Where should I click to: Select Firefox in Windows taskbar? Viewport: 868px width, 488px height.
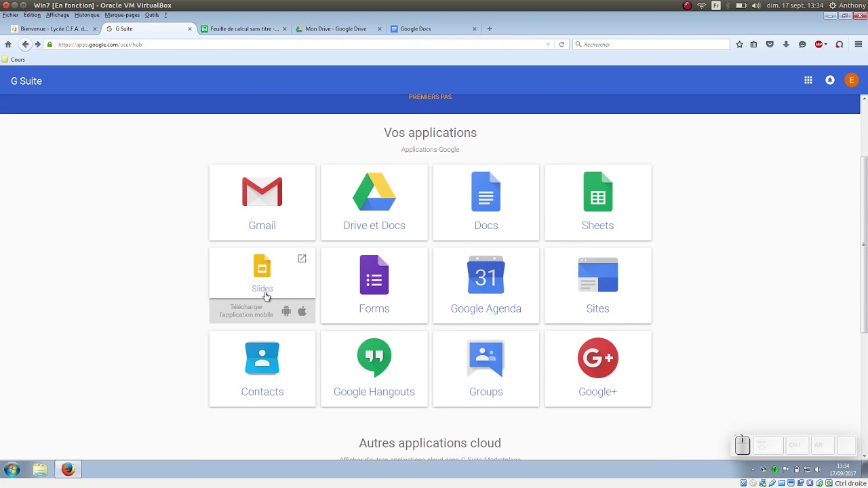click(68, 469)
